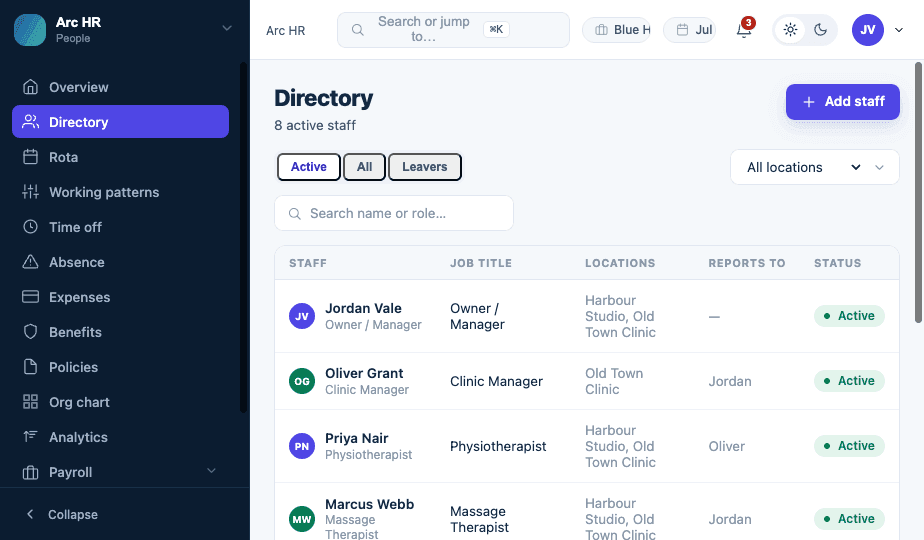This screenshot has height=540, width=924.
Task: Click the Directory people icon
Action: [x=30, y=122]
